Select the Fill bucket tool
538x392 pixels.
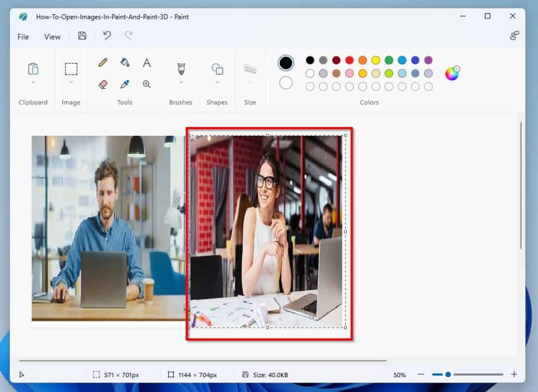(125, 62)
